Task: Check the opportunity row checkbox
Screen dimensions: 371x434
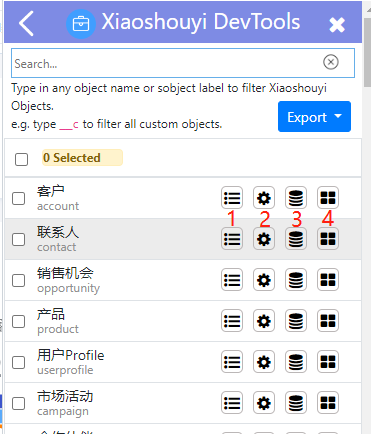Action: click(x=19, y=280)
